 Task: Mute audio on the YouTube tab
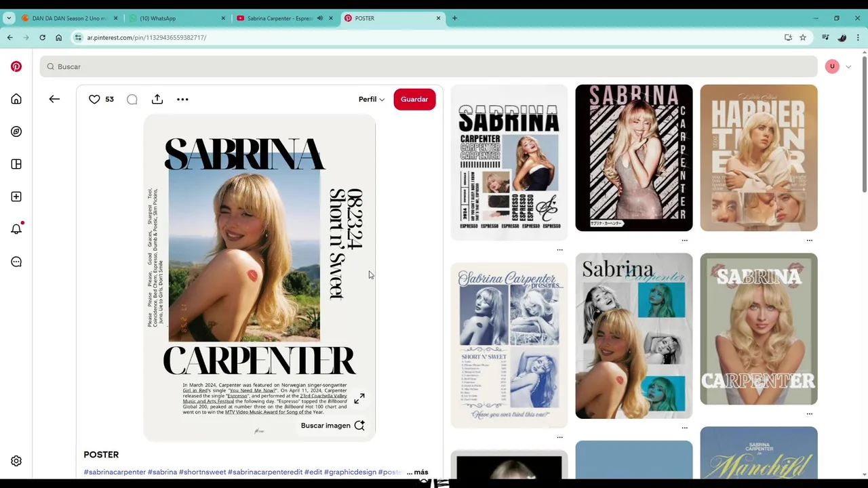(x=320, y=18)
